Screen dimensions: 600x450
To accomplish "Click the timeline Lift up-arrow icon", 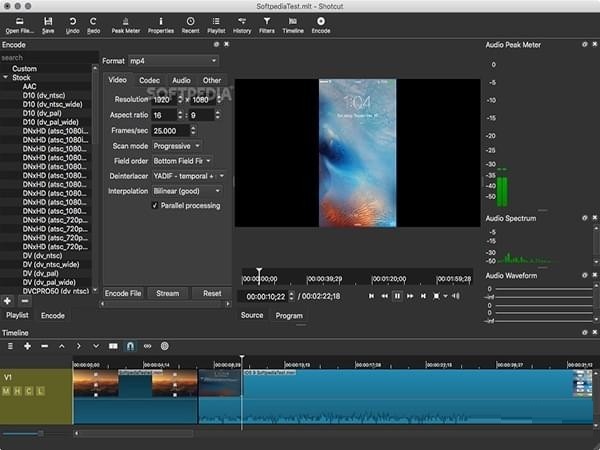I will (x=62, y=346).
